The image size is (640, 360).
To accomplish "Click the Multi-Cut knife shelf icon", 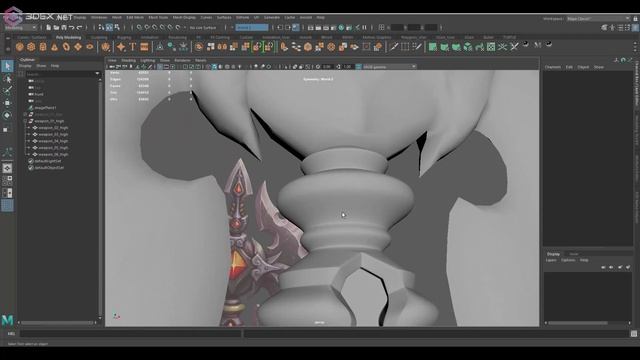I will tap(393, 47).
